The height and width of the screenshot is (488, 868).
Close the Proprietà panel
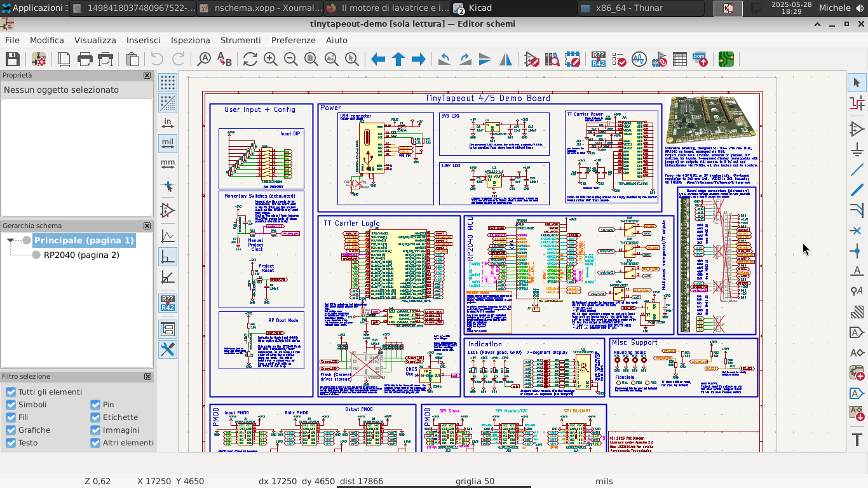[x=147, y=75]
